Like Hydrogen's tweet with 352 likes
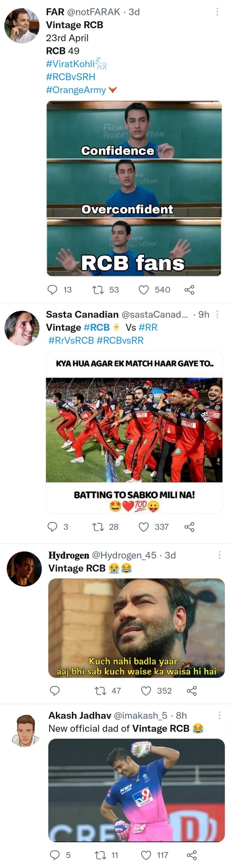Image resolution: width=230 pixels, height=868 pixels. point(146,690)
